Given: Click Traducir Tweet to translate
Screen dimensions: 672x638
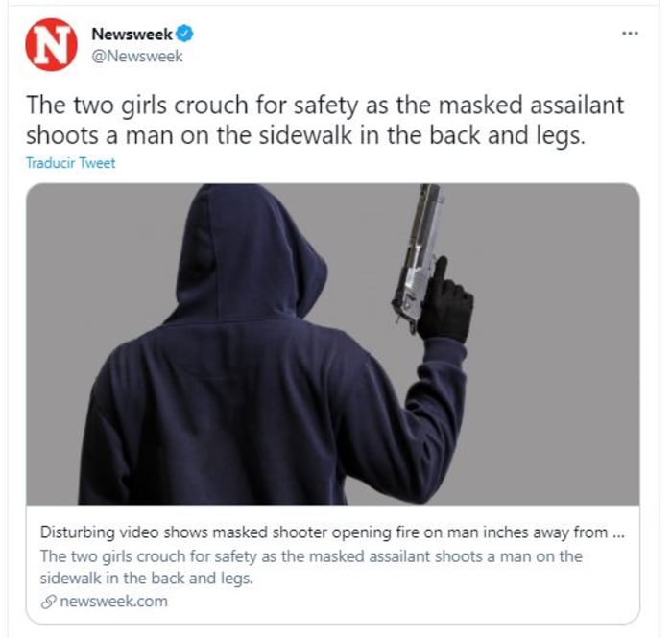Looking at the screenshot, I should [70, 163].
